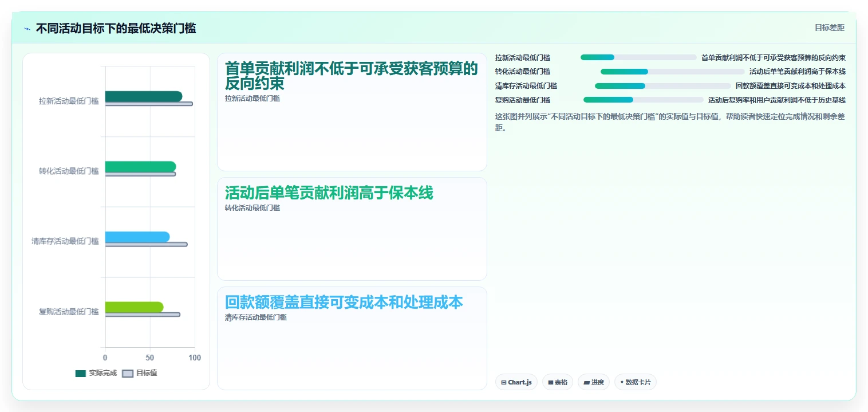
Task: Select the 进度 tag chip
Action: 594,382
